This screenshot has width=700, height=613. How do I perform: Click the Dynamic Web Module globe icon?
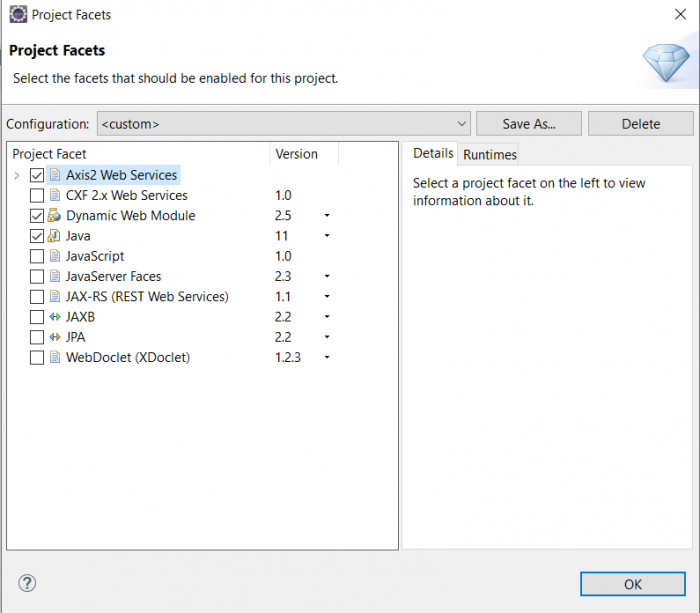click(54, 216)
